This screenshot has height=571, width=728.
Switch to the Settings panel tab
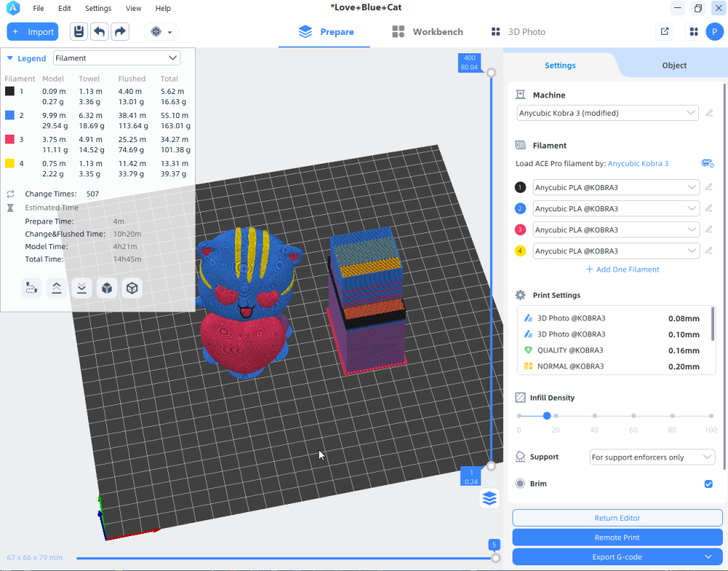[x=560, y=66]
